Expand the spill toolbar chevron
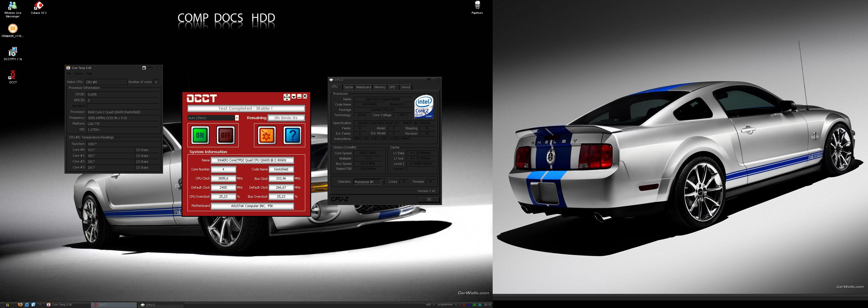This screenshot has height=308, width=868. 434,305
